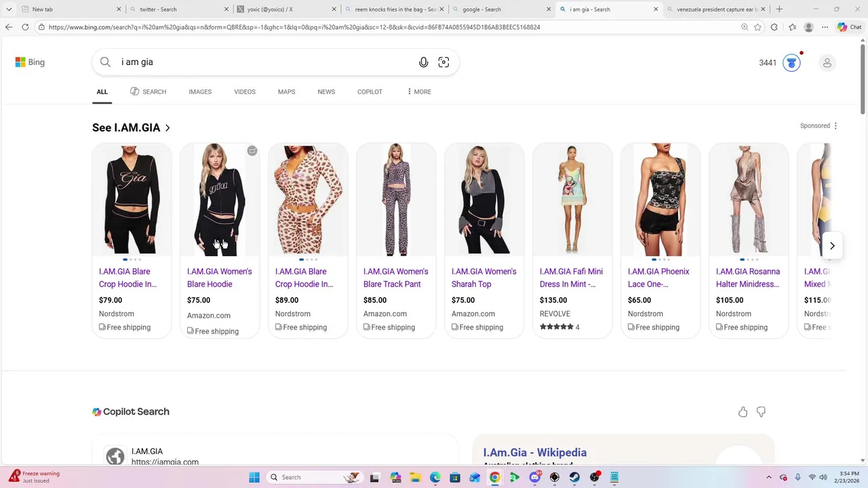Open browser settings and more menu
Image resolution: width=868 pixels, height=488 pixels.
[x=825, y=27]
